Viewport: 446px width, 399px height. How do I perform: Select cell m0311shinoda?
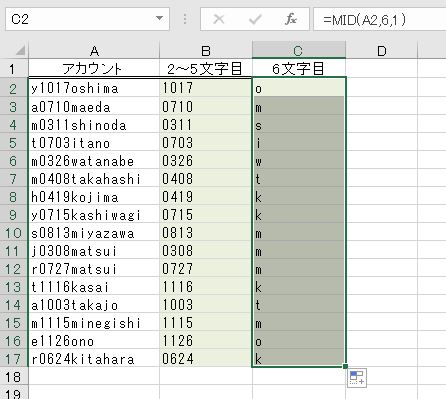pos(94,125)
